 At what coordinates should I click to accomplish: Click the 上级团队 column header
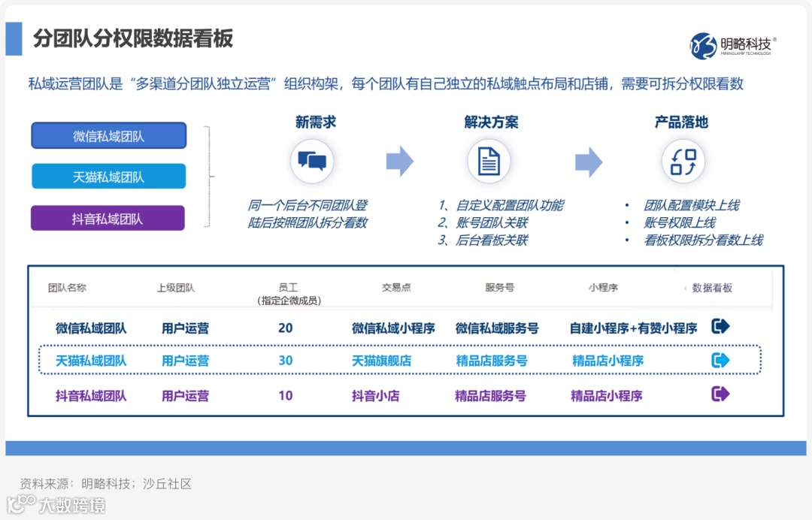coord(175,288)
